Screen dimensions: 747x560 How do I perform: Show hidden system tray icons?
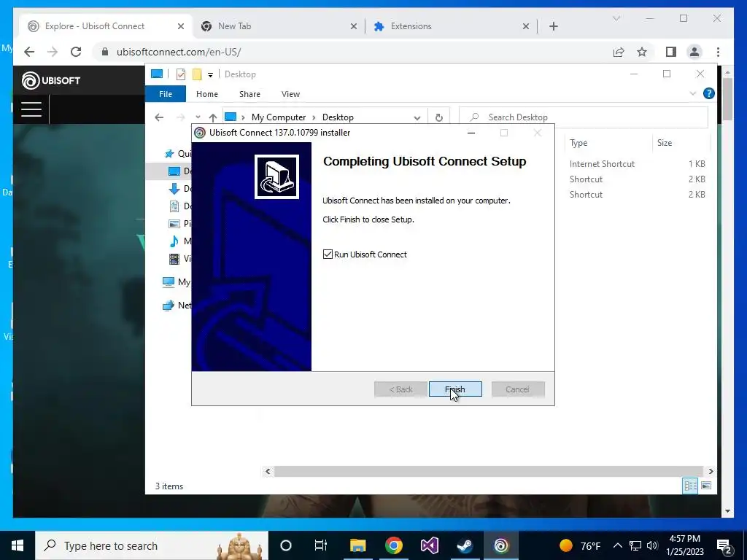click(x=617, y=545)
